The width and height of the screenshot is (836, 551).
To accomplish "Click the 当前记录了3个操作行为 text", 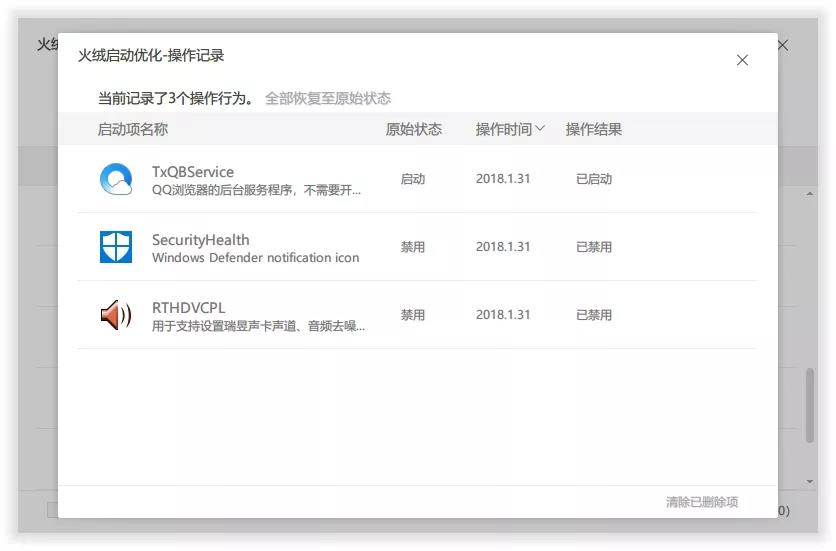I will pos(176,98).
